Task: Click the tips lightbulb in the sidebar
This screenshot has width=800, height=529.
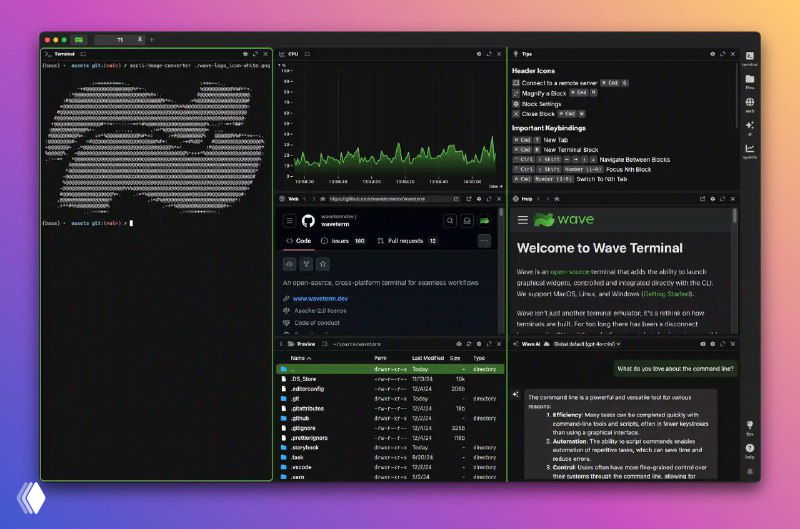Action: tap(749, 427)
